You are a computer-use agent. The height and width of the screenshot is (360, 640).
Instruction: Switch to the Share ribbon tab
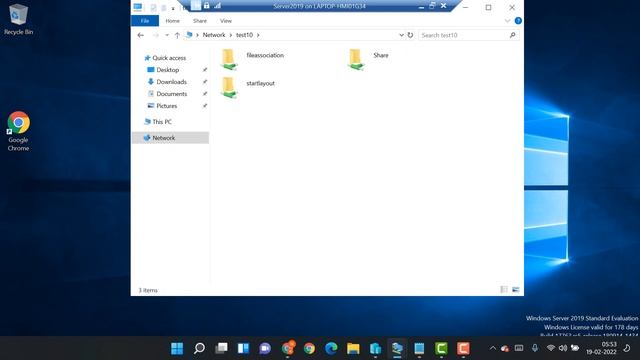point(200,21)
